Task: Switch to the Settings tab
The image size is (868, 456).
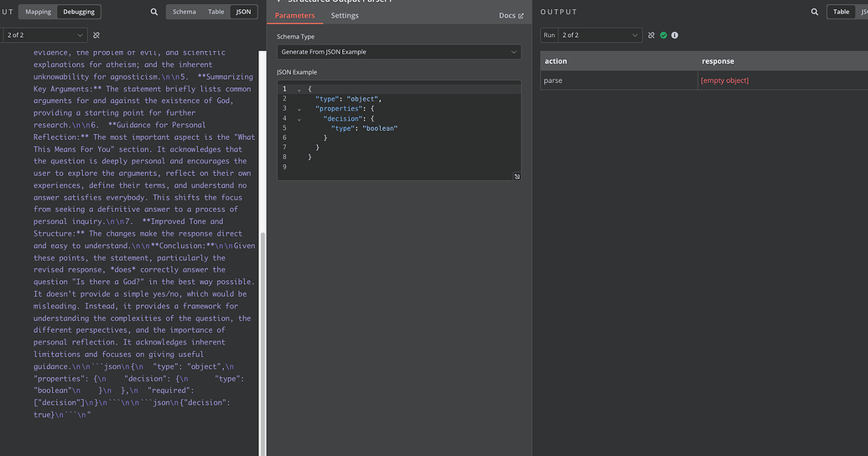Action: (345, 16)
